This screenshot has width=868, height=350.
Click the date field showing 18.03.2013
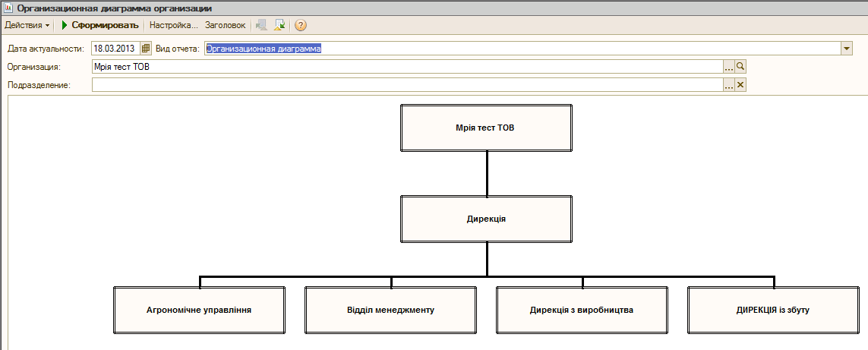[115, 49]
